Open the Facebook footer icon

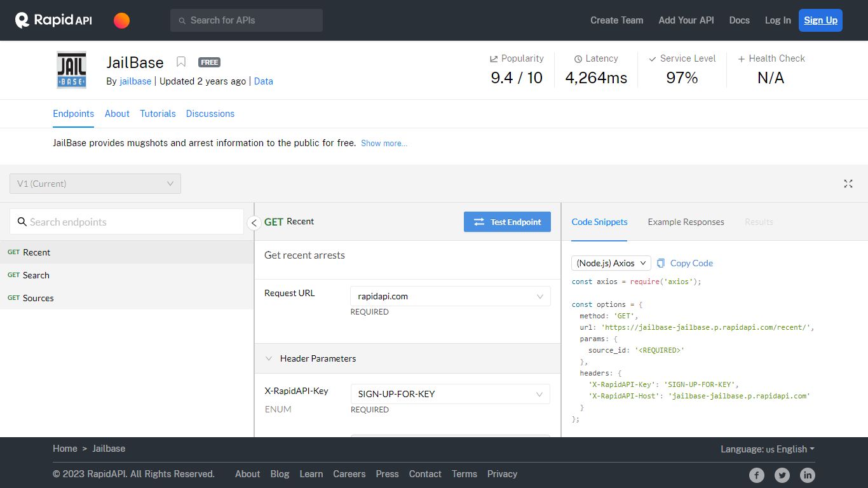[x=756, y=475]
